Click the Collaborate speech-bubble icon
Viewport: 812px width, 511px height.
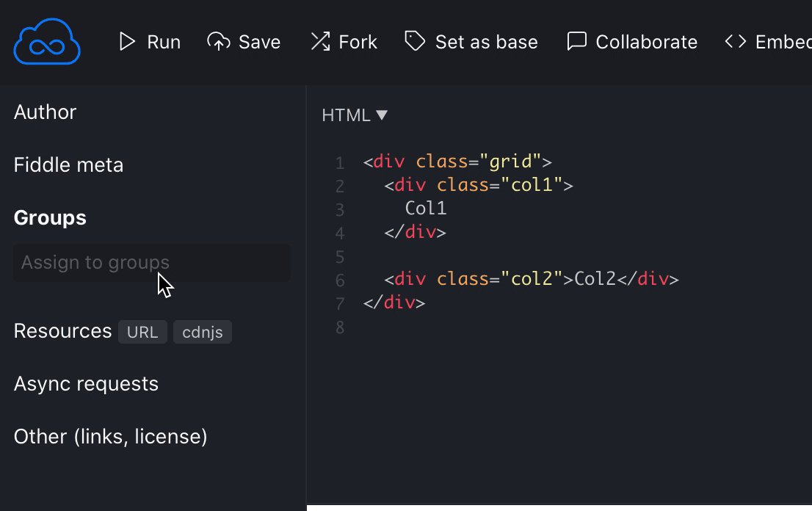click(577, 41)
